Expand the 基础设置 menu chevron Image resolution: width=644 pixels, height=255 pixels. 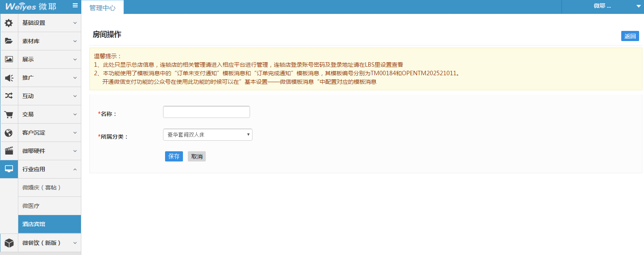coord(75,23)
